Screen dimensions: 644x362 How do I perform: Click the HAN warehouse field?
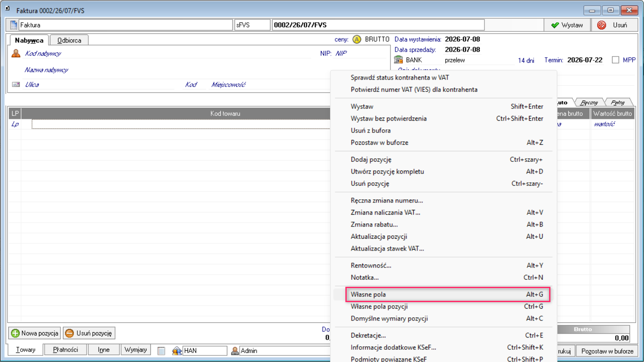pos(205,351)
